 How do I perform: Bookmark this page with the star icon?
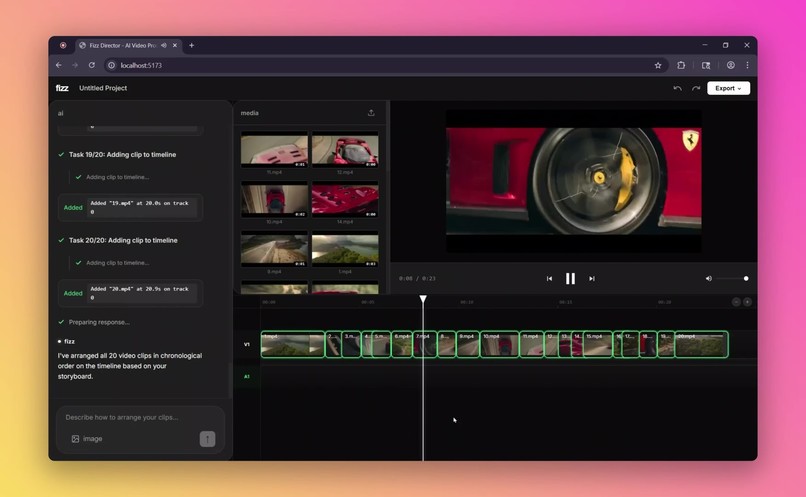coord(658,65)
